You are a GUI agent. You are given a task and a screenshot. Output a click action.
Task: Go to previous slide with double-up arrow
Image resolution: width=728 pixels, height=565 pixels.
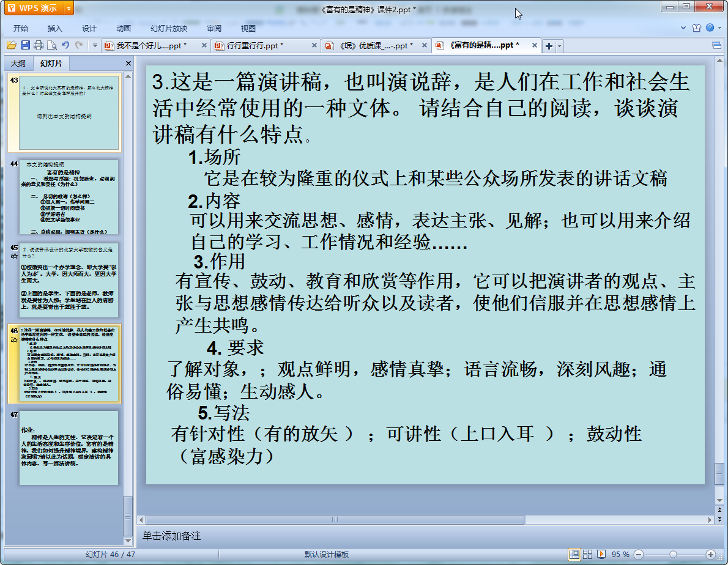(x=719, y=510)
